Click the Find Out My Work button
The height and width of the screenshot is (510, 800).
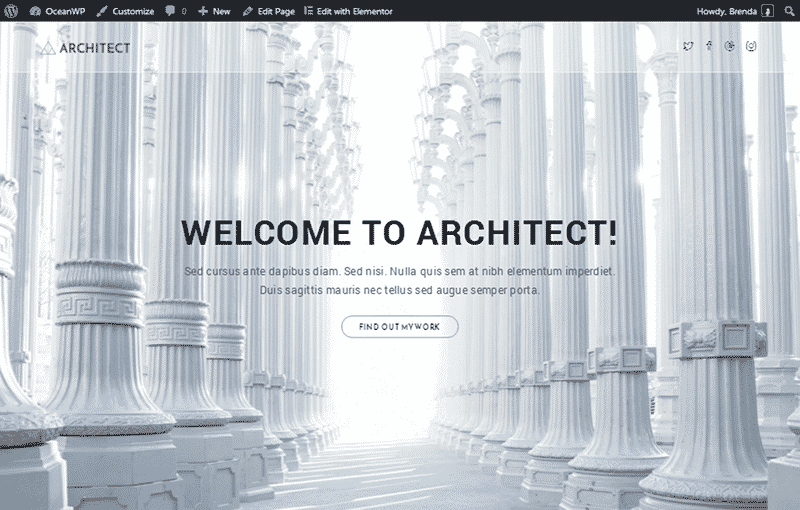coord(399,326)
